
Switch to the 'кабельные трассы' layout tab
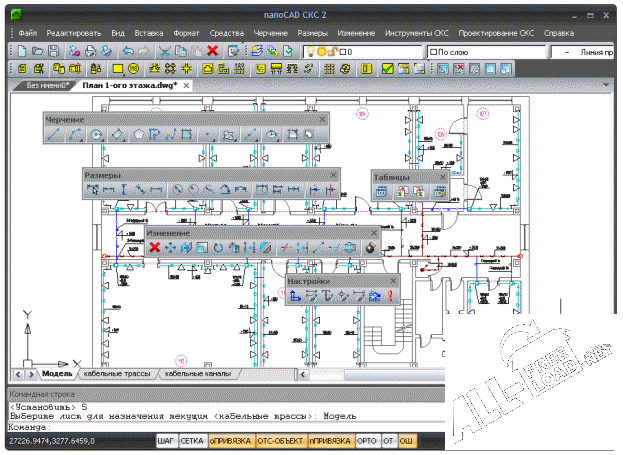point(117,374)
